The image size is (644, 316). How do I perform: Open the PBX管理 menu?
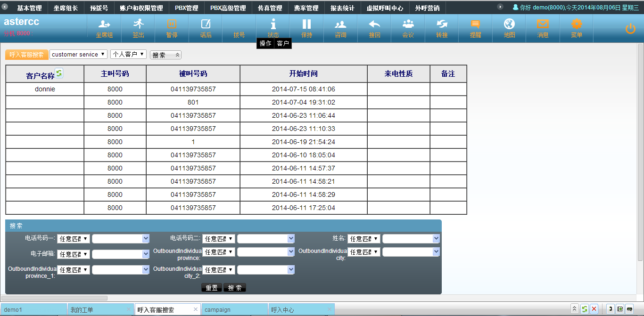coord(187,8)
